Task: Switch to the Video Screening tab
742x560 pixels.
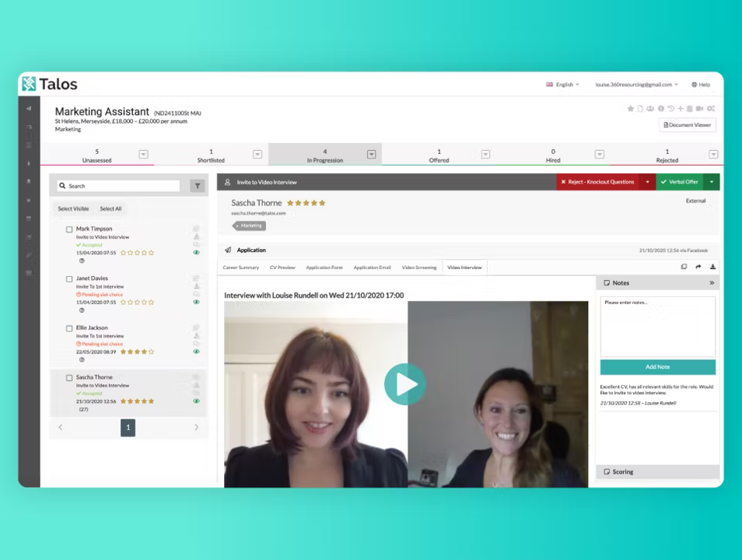Action: [418, 267]
